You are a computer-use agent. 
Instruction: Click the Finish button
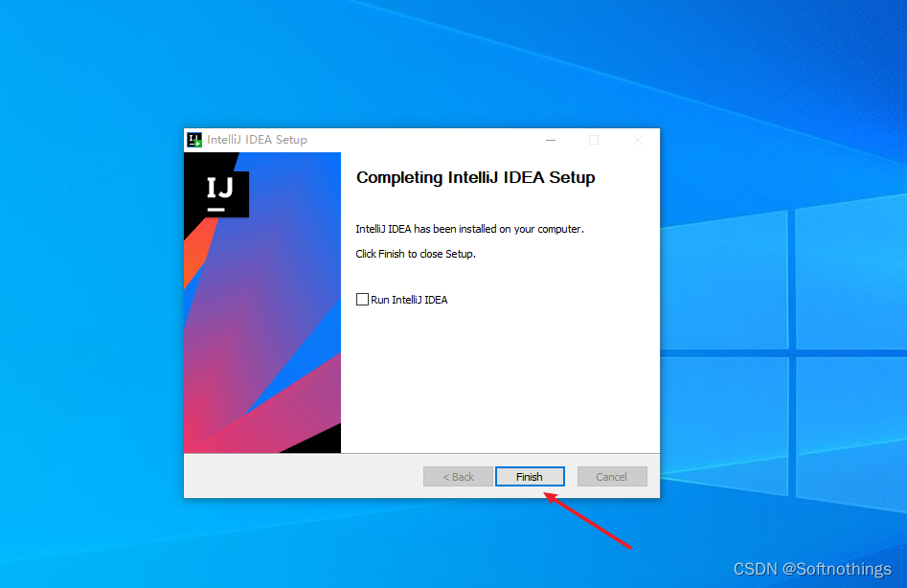[x=530, y=476]
